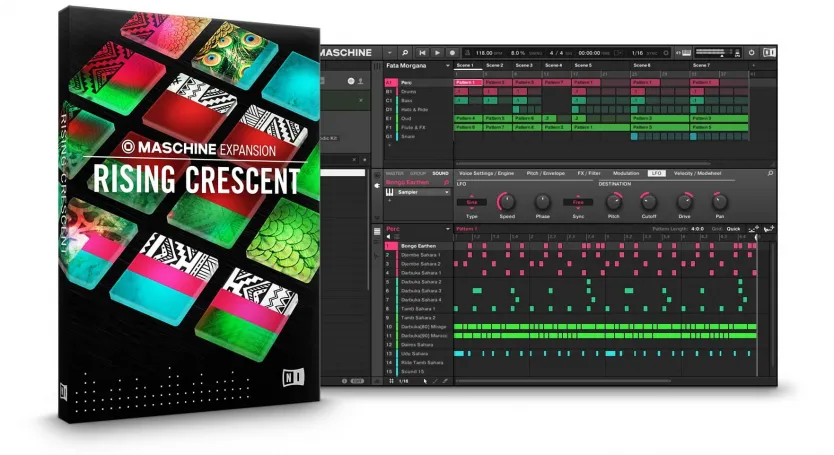Image resolution: width=834 pixels, height=455 pixels.
Task: Toggle the LFO Sync Free selector
Action: pyautogui.click(x=576, y=201)
